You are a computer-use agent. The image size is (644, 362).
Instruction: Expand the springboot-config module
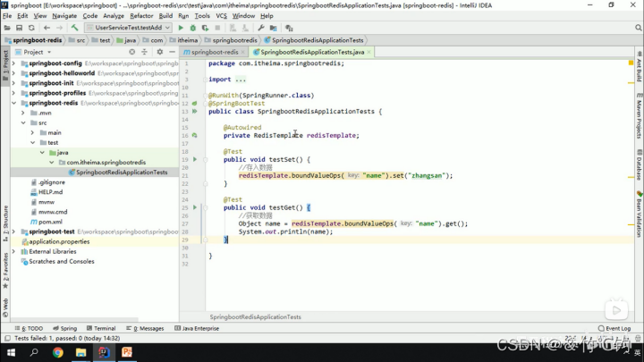[13, 63]
